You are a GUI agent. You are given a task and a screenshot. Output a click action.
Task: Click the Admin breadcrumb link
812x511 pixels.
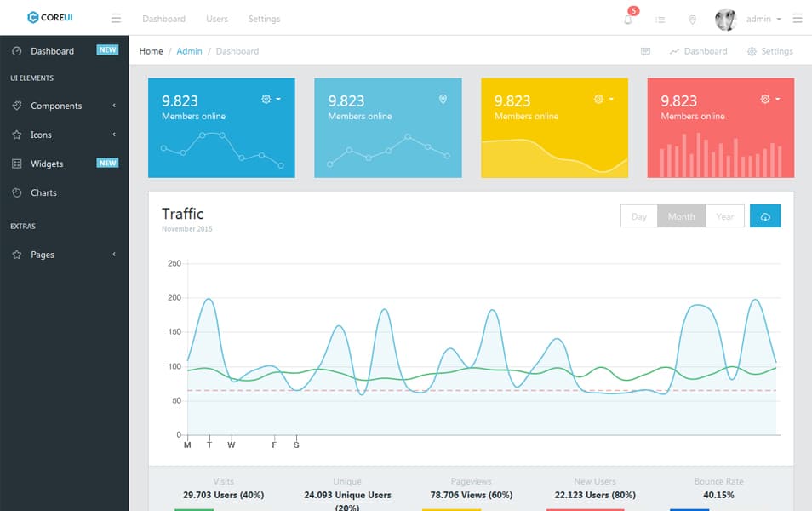pyautogui.click(x=189, y=51)
